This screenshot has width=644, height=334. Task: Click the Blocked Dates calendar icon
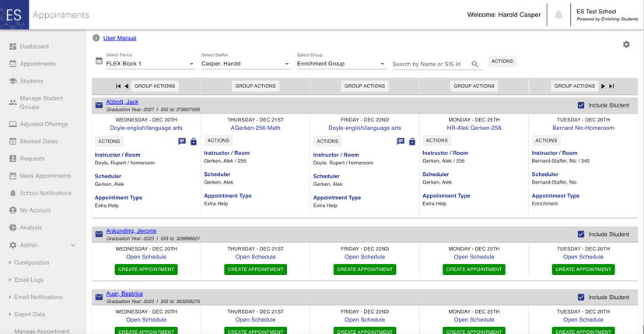12,141
